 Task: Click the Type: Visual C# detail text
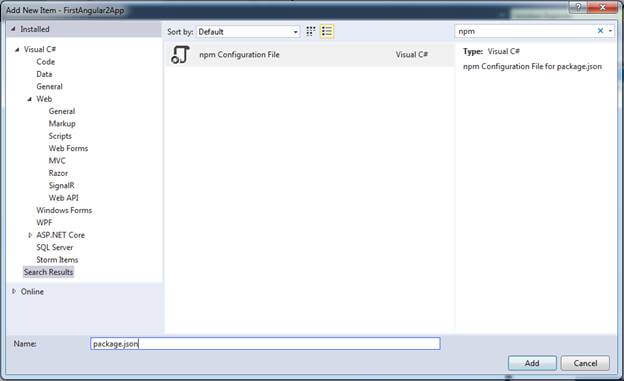(491, 51)
